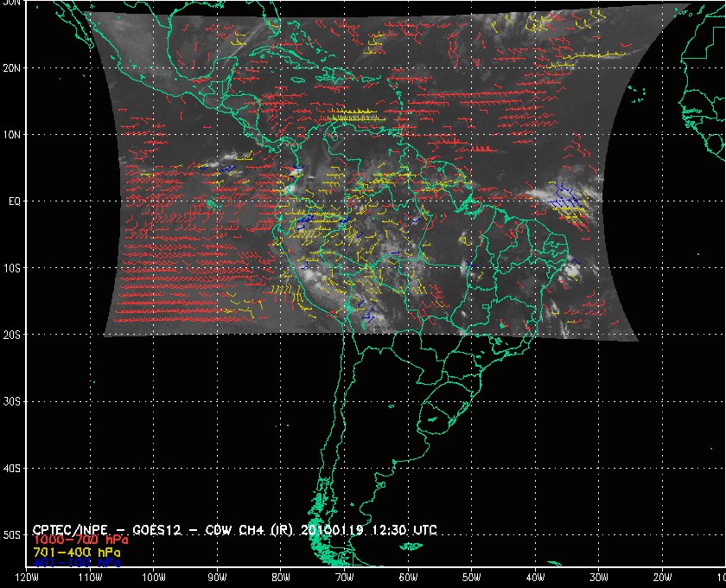
Task: Click the 10S latitude axis label
Action: [x=12, y=268]
